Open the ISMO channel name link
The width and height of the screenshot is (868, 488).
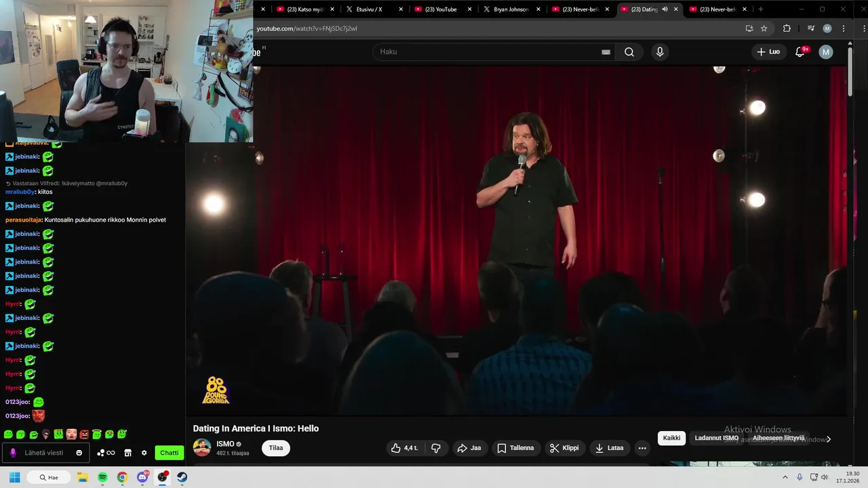[x=225, y=444]
